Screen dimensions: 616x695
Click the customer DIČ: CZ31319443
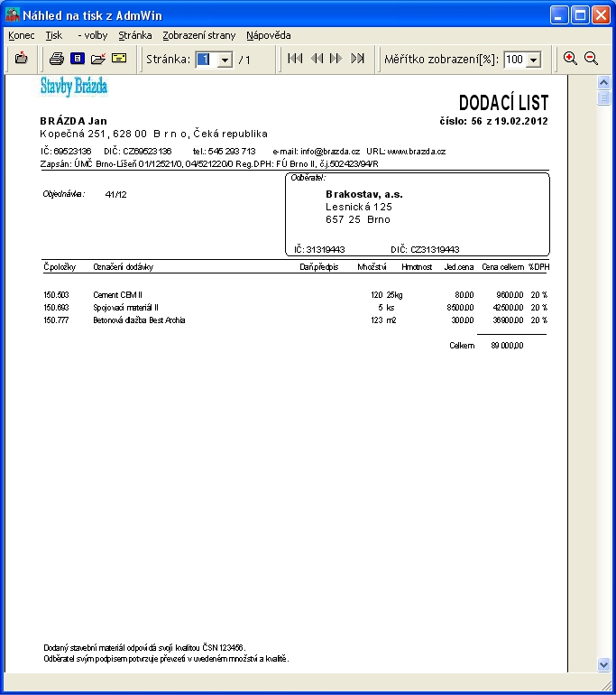(425, 249)
